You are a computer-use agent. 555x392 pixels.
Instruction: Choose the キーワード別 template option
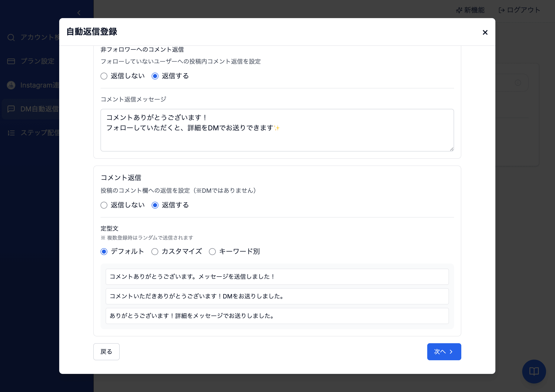[212, 252]
